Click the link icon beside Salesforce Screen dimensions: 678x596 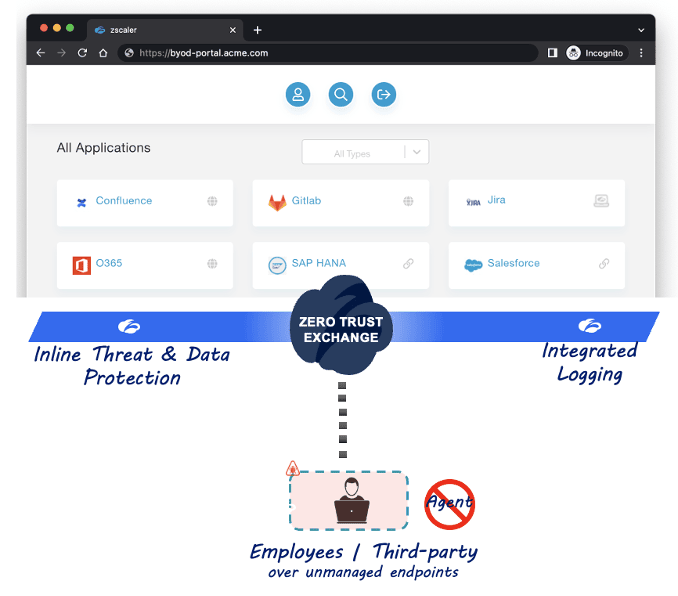[x=604, y=264]
